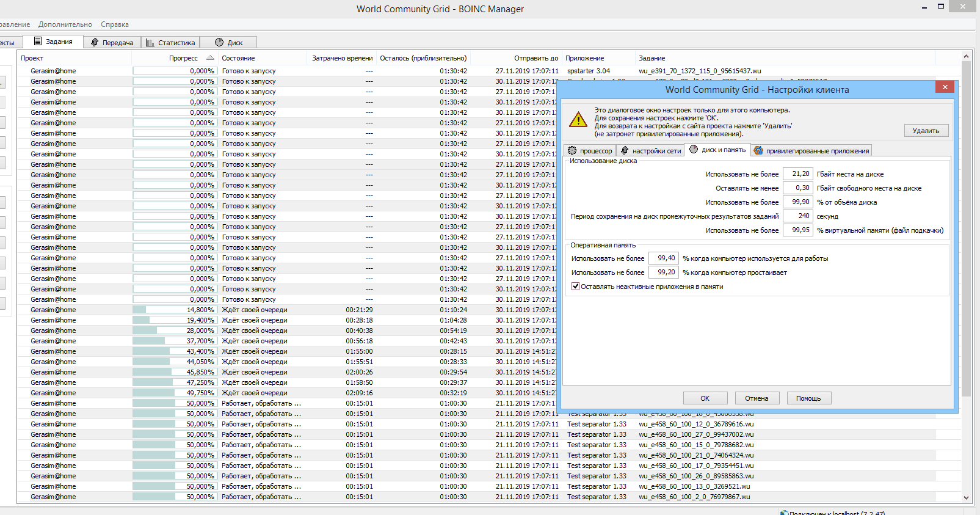Select task wu_e391_70_1372_115_0_95615437.wu
This screenshot has height=515, width=980.
pyautogui.click(x=700, y=71)
